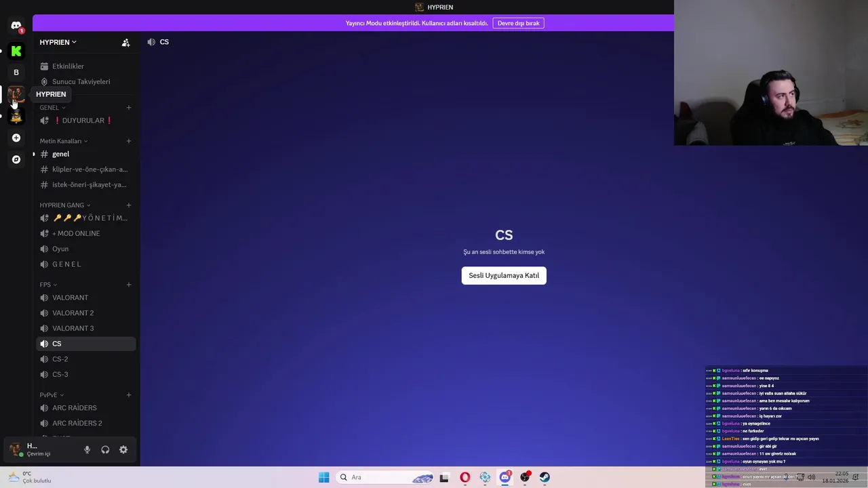This screenshot has width=868, height=488.
Task: Open the server labeled B
Action: point(16,73)
